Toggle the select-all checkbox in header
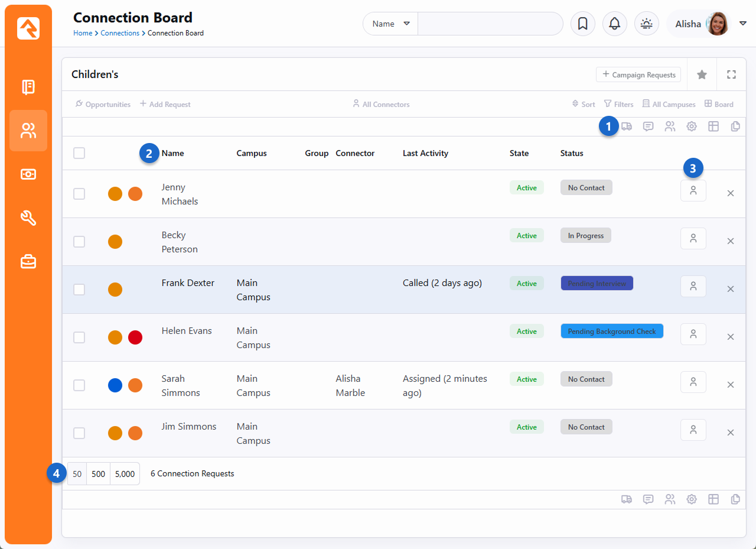 79,153
